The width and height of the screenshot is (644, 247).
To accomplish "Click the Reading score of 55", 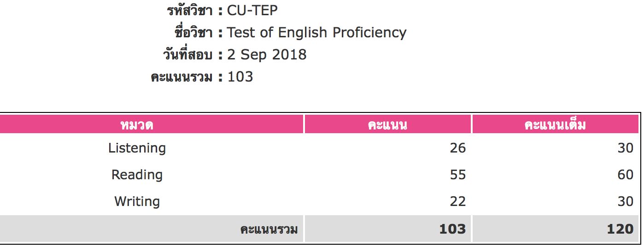I will pos(458,175).
